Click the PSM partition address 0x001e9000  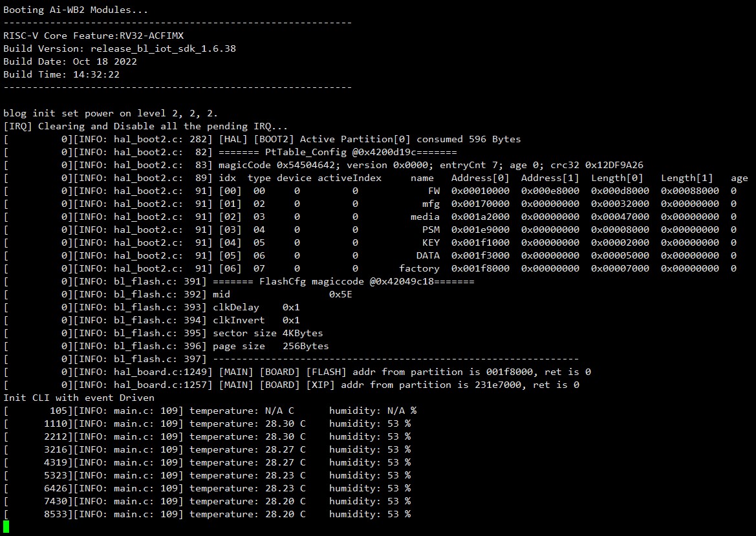481,230
